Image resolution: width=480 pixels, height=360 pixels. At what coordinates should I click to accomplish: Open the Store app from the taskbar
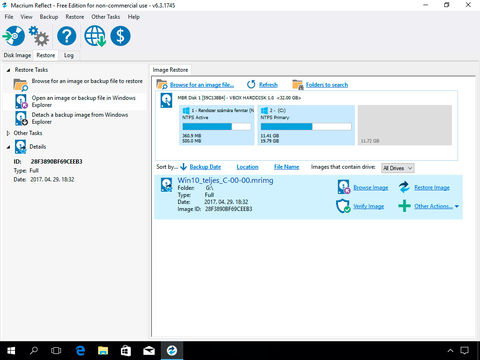pyautogui.click(x=126, y=350)
